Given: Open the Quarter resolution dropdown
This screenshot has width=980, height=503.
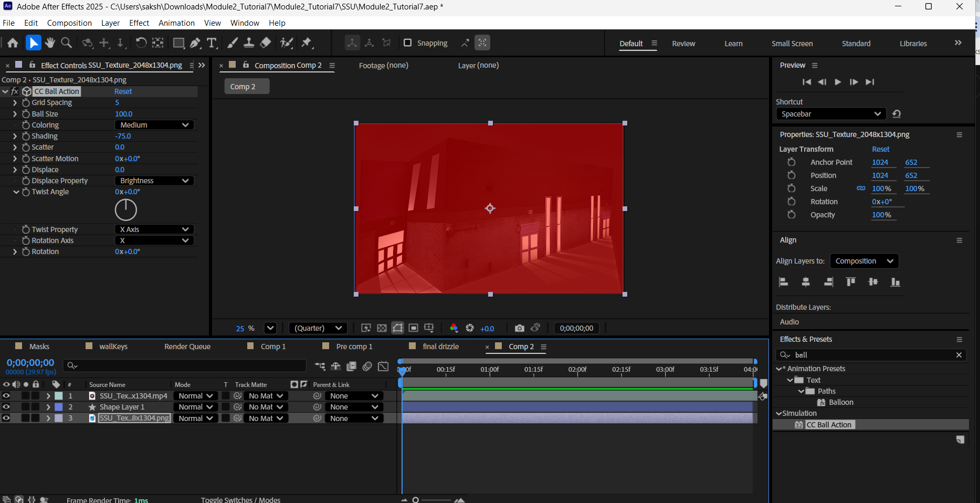Looking at the screenshot, I should [x=318, y=328].
